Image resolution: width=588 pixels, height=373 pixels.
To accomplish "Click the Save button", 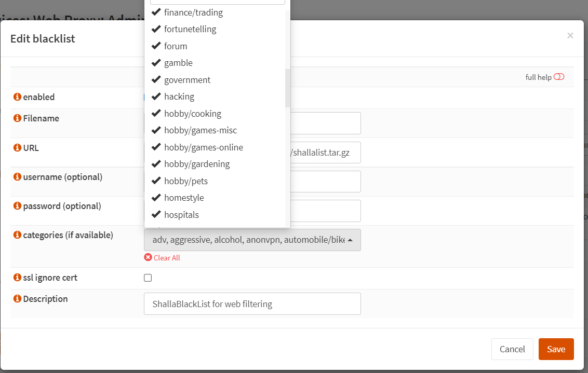I will (x=556, y=349).
